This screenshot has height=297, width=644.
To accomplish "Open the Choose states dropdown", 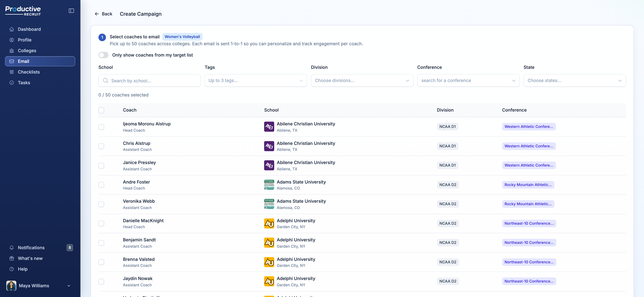I will (x=575, y=80).
